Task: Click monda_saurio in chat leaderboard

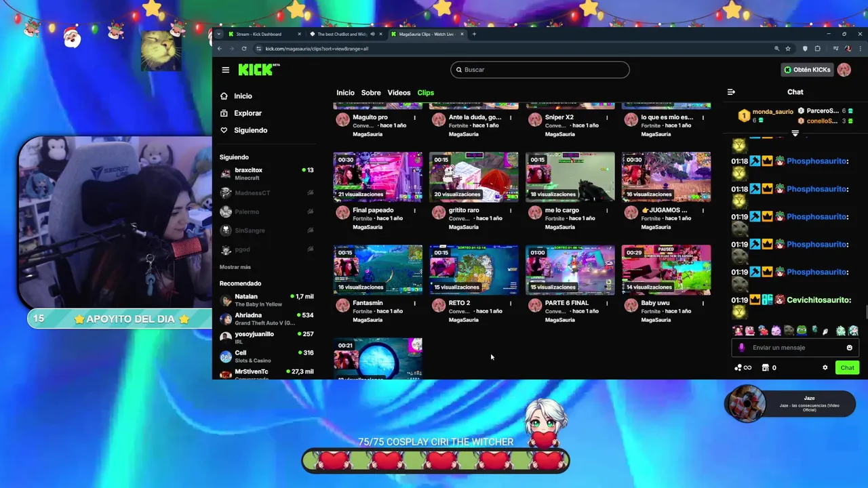Action: click(x=772, y=112)
